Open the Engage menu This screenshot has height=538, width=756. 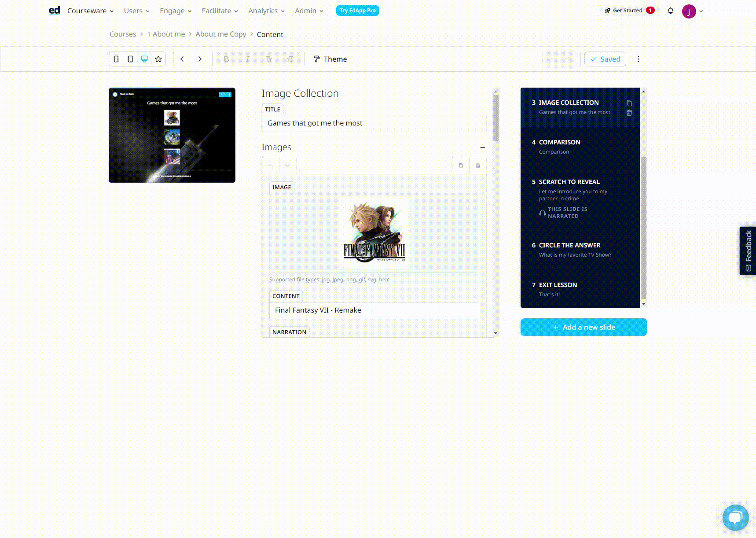click(x=176, y=11)
